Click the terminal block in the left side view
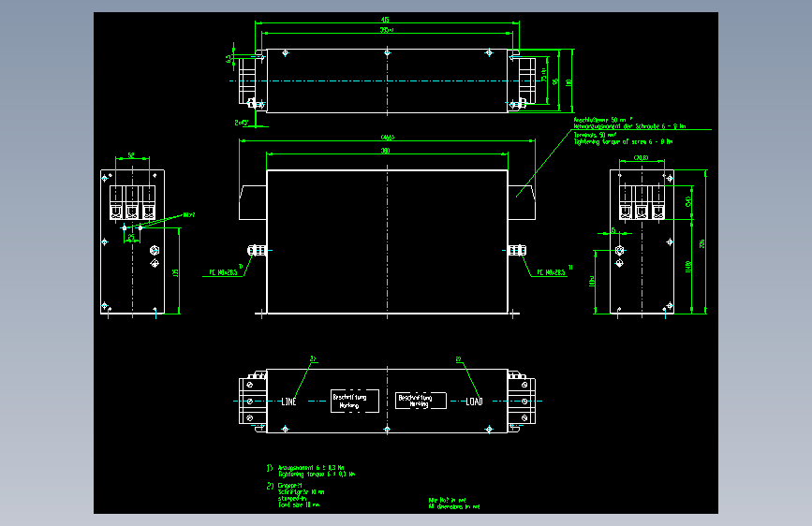This screenshot has width=812, height=526. [x=133, y=202]
